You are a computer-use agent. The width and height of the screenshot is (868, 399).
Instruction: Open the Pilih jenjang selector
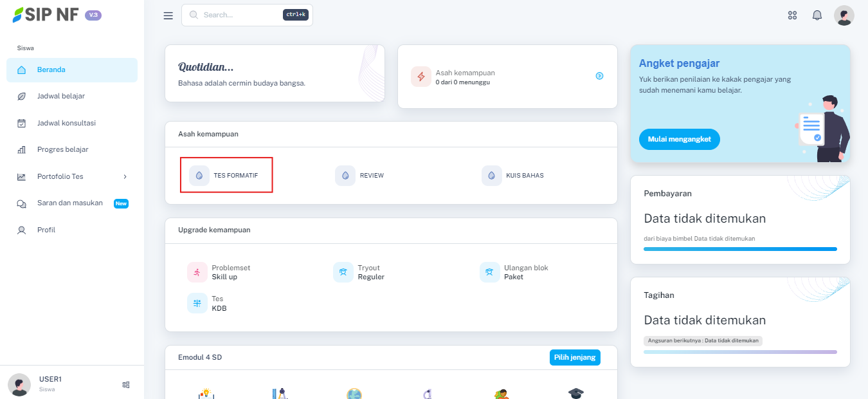pos(575,357)
